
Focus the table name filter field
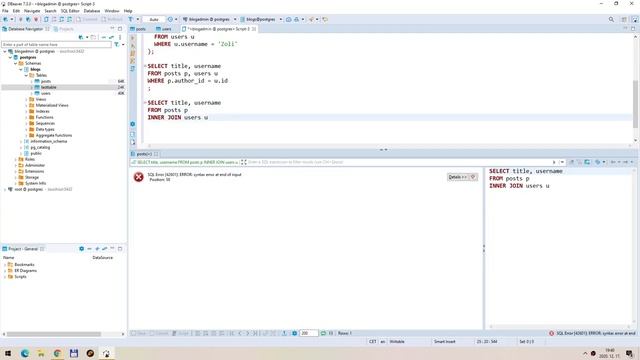tap(56, 44)
